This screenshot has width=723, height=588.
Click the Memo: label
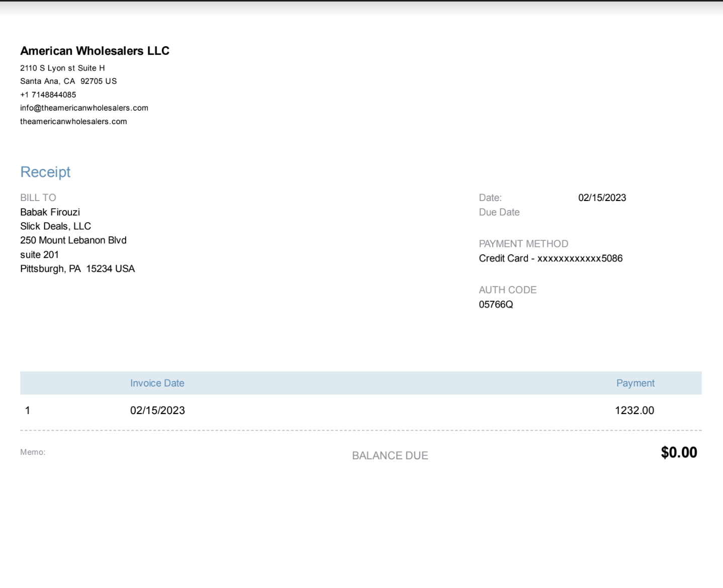pos(33,452)
